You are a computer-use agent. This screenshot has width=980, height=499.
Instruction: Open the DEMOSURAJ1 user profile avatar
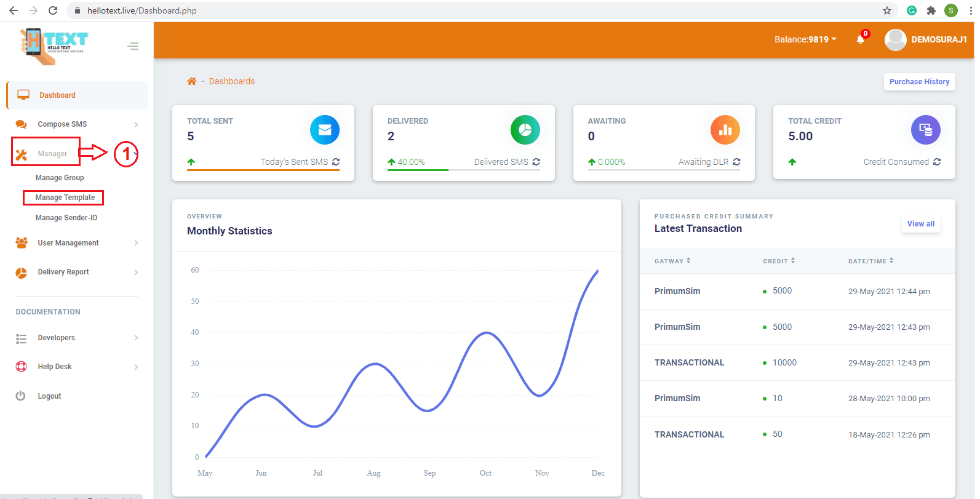(x=895, y=40)
